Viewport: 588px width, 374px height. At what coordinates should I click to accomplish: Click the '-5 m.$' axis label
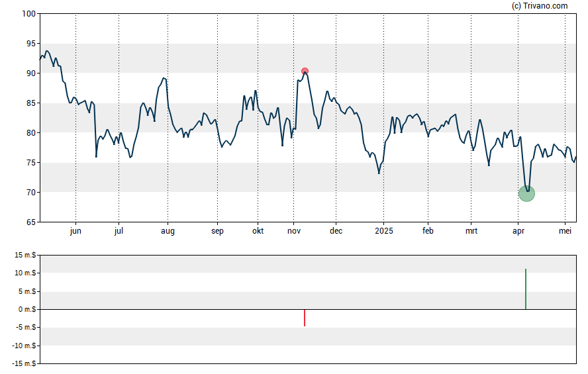26,327
